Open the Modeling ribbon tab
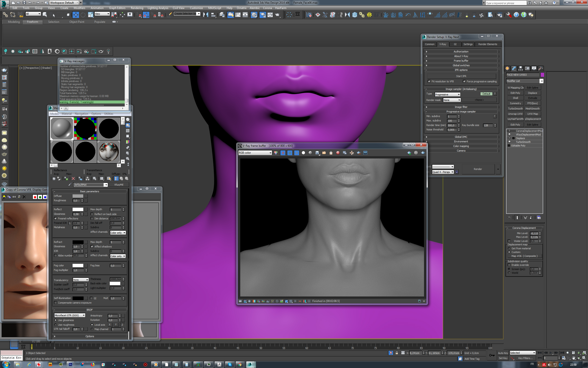Viewport: 588px width, 368px height. (x=14, y=22)
